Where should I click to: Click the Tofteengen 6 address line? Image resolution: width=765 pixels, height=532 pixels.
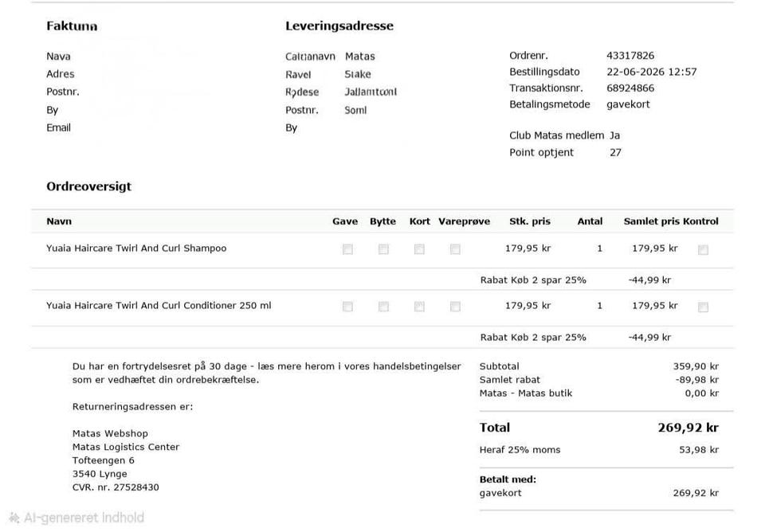pos(103,460)
